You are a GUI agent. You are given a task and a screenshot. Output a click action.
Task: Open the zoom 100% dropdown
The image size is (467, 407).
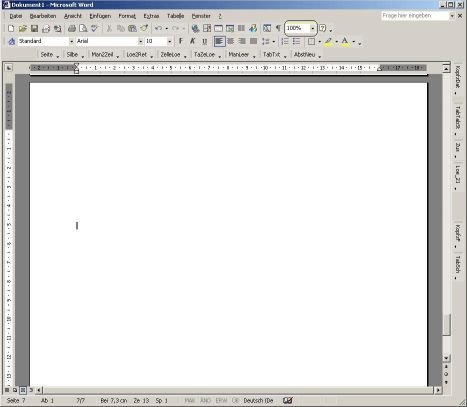click(x=312, y=28)
